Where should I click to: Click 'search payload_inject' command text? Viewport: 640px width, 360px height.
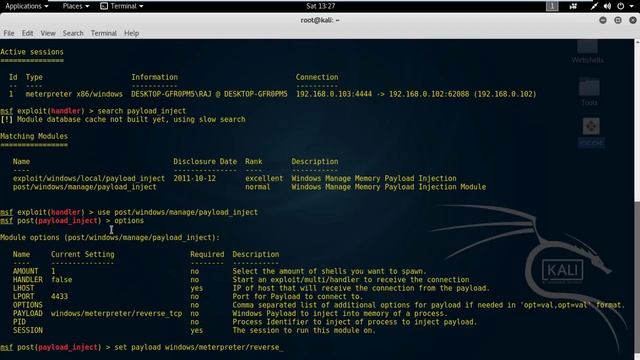pyautogui.click(x=142, y=111)
